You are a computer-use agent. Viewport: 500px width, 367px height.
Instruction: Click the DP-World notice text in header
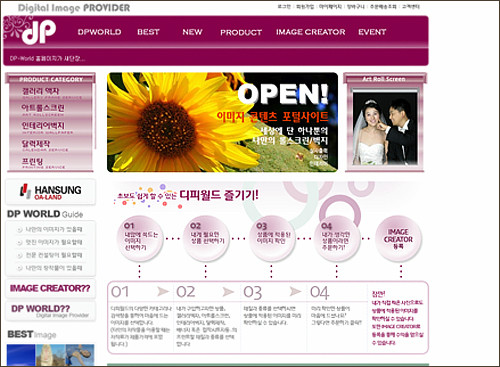47,58
